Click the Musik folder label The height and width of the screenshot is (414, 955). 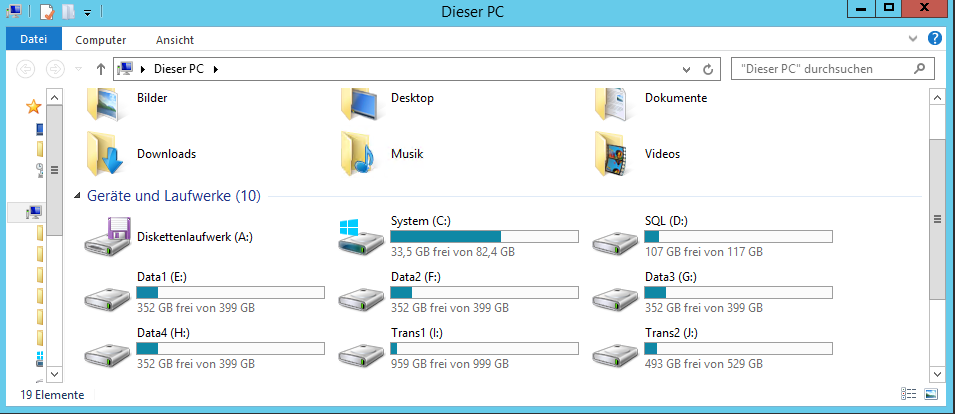[407, 154]
